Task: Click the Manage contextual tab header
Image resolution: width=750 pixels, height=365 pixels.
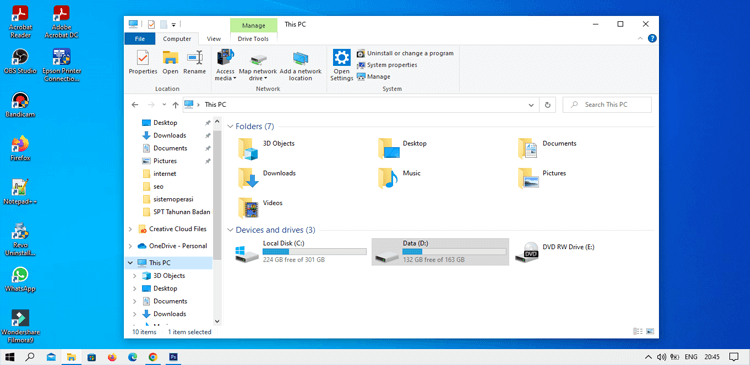Action: pyautogui.click(x=254, y=25)
